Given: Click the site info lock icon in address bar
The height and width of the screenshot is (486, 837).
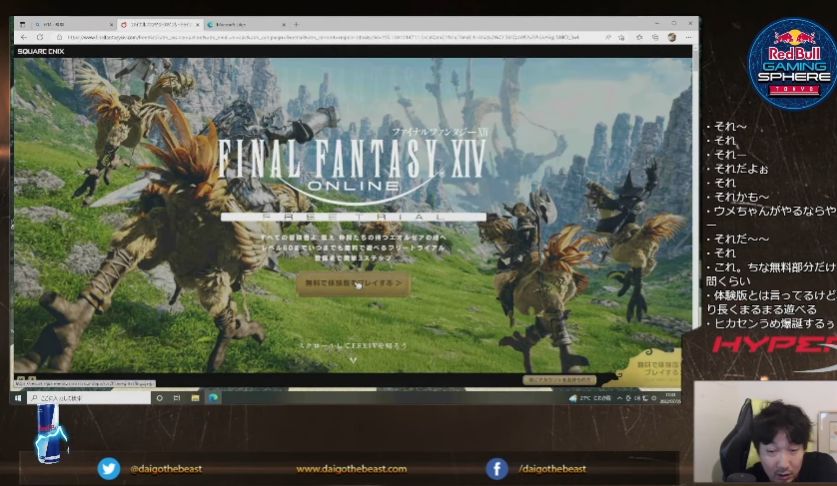Looking at the screenshot, I should 59,37.
